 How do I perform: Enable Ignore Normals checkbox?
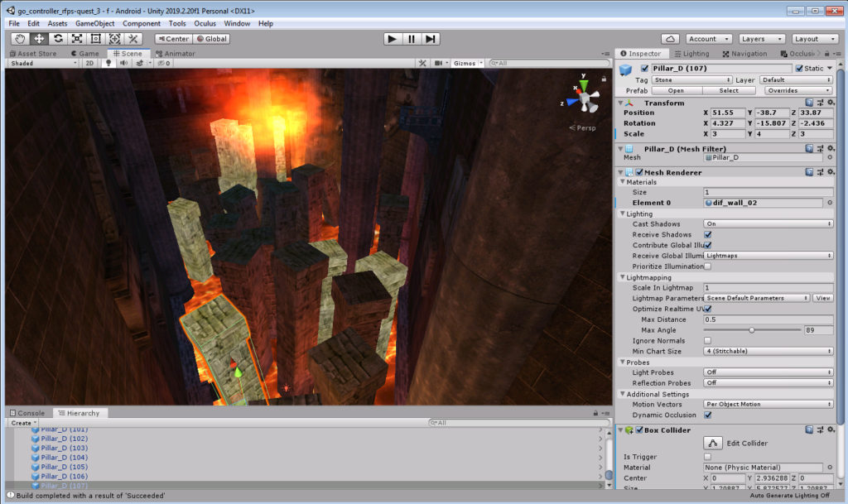click(x=707, y=341)
